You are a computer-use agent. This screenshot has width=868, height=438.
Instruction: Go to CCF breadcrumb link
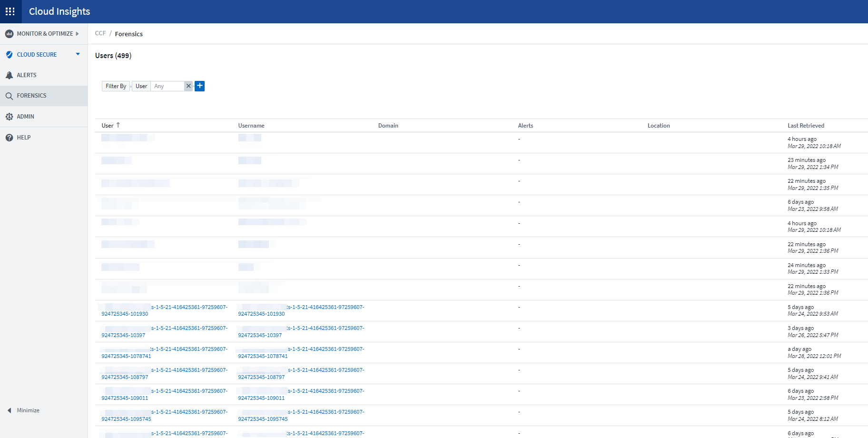click(100, 33)
